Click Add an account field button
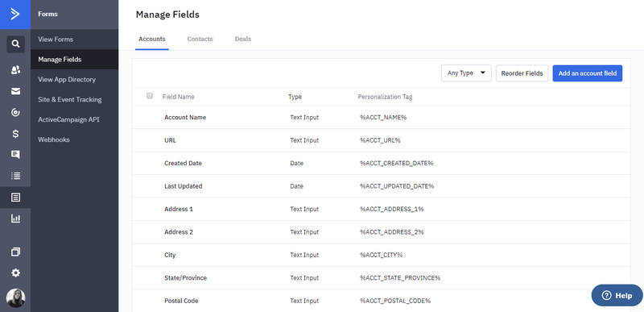Viewport: 644px width, 312px height. point(588,73)
